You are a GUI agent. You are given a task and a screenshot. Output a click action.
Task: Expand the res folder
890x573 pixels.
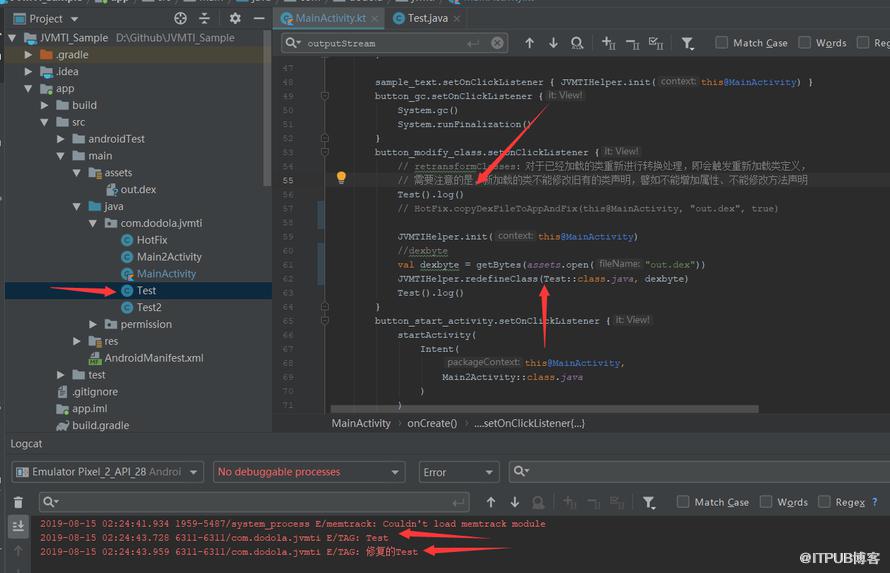[x=77, y=341]
